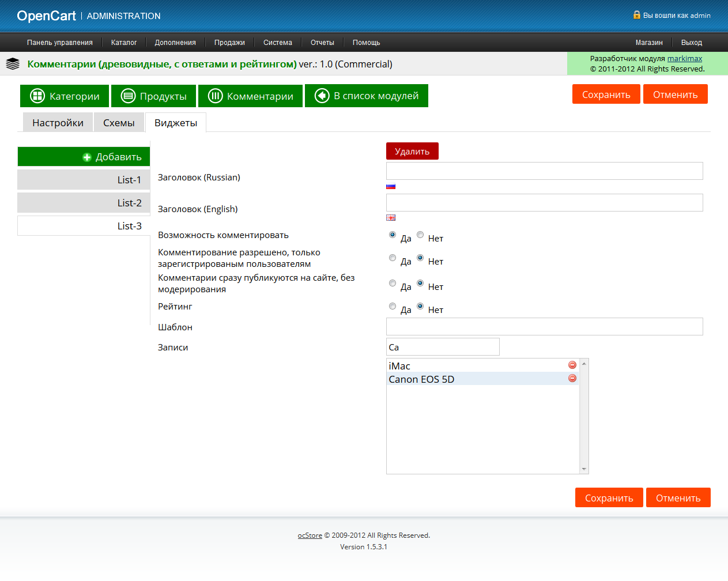
Task: Select the List-1 widget
Action: coord(84,180)
